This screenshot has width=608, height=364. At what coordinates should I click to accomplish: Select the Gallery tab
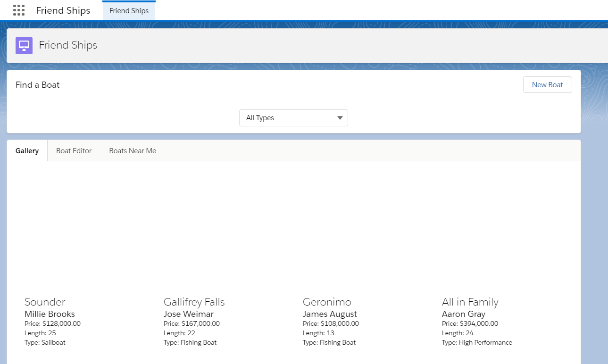pos(27,151)
